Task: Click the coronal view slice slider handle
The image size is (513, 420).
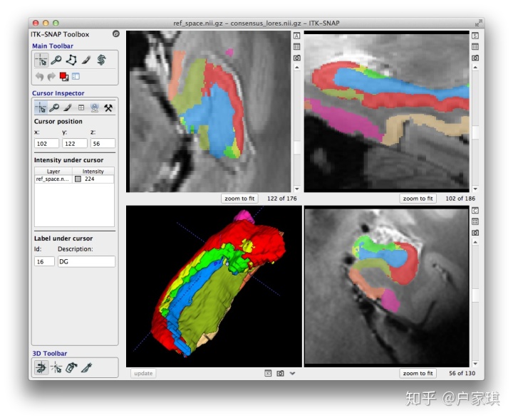Action: [x=475, y=295]
